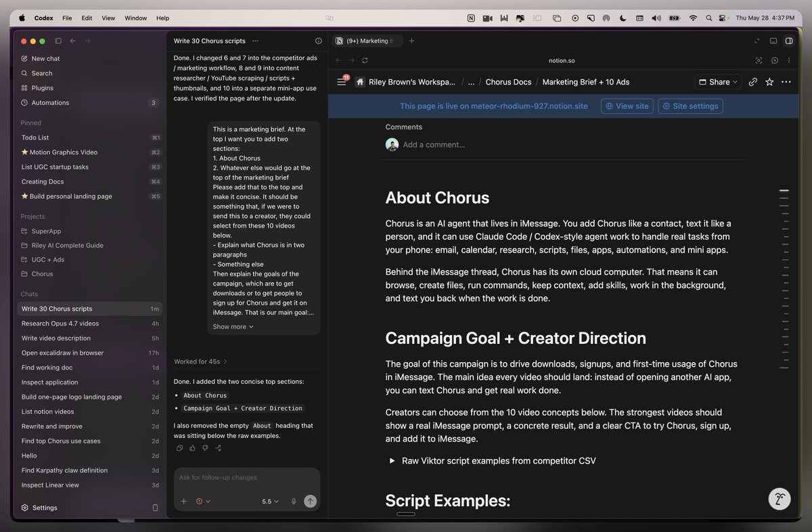Toggle the Codex sidebar panel icon
Image resolution: width=812 pixels, height=532 pixels.
point(58,41)
